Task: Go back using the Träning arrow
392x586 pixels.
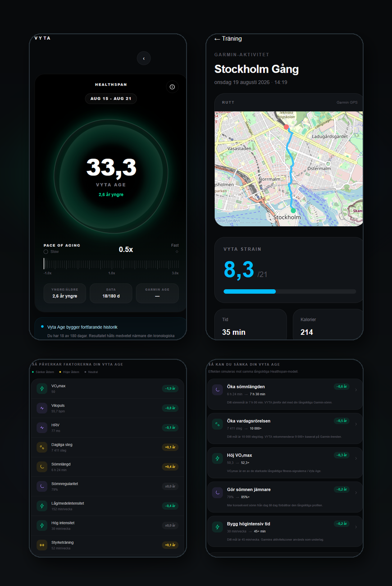Action: [x=217, y=39]
